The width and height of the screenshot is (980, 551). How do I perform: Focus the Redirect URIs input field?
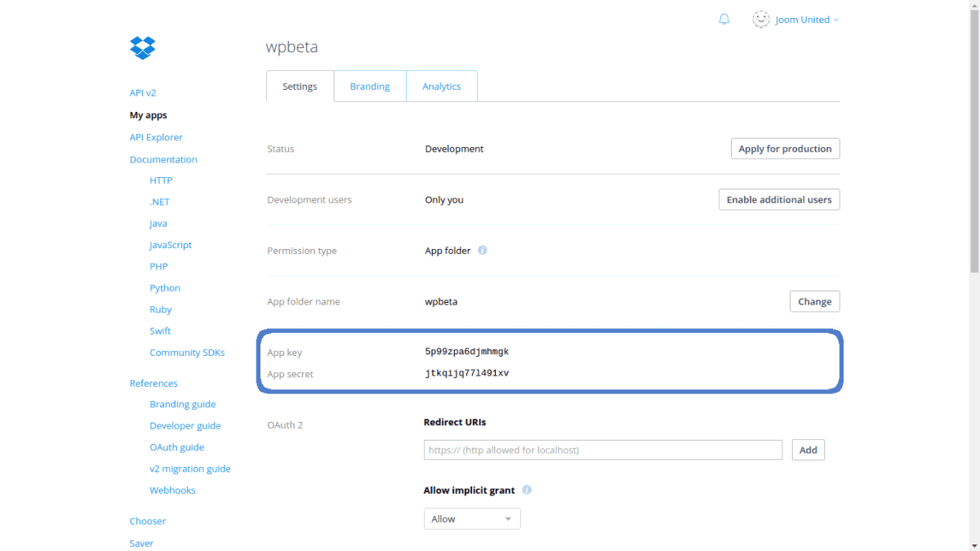pos(603,450)
